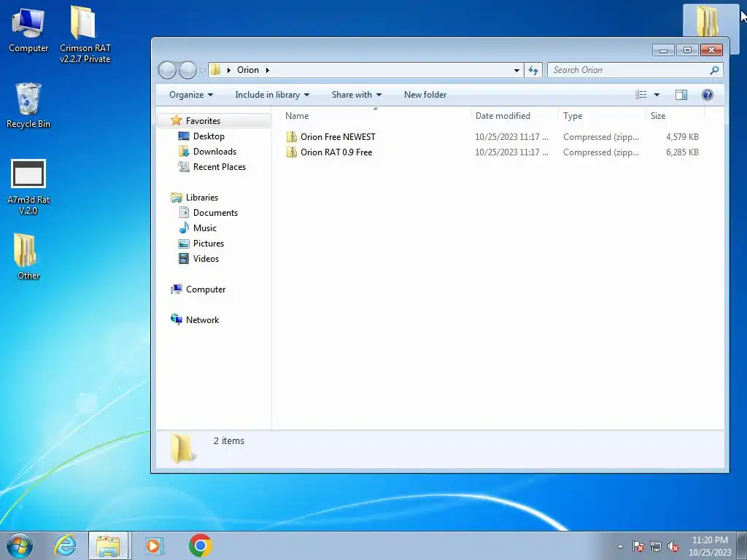Screen dimensions: 747x560
Task: Select Network in navigation pane
Action: [202, 319]
